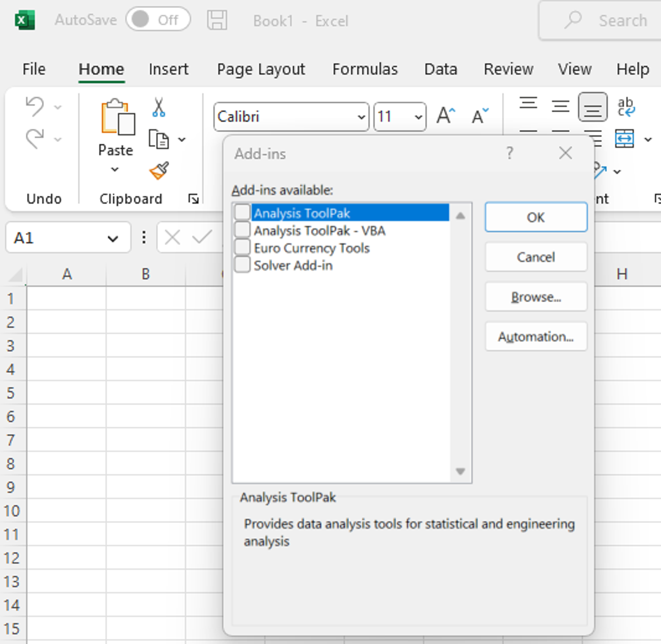Viewport: 661px width, 644px height.
Task: Select row 10 header
Action: [x=12, y=510]
